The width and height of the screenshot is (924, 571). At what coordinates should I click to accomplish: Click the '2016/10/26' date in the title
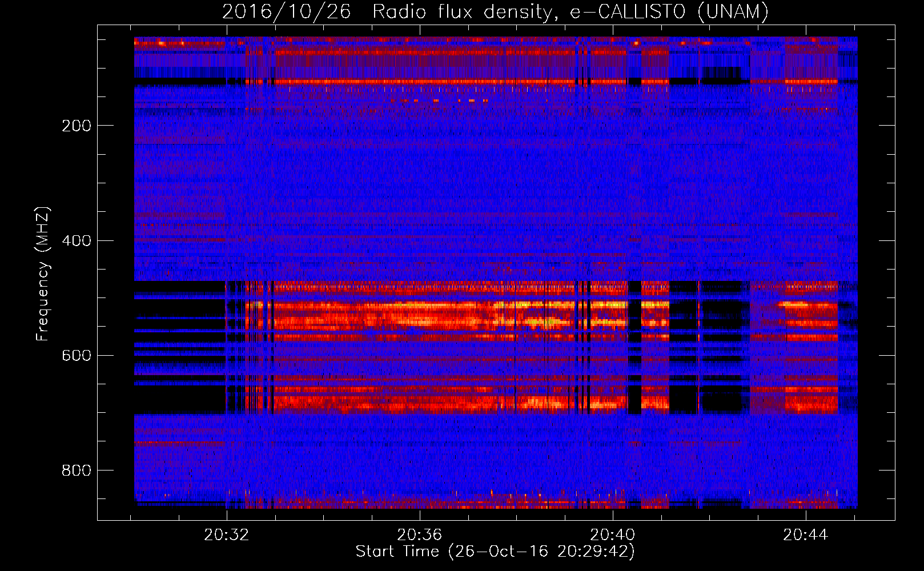click(286, 11)
